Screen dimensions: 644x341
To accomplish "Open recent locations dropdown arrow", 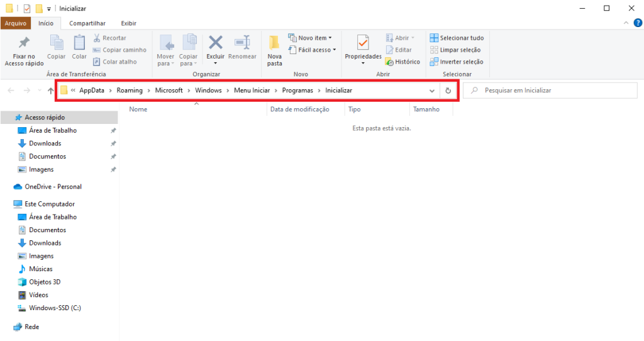I will click(40, 91).
